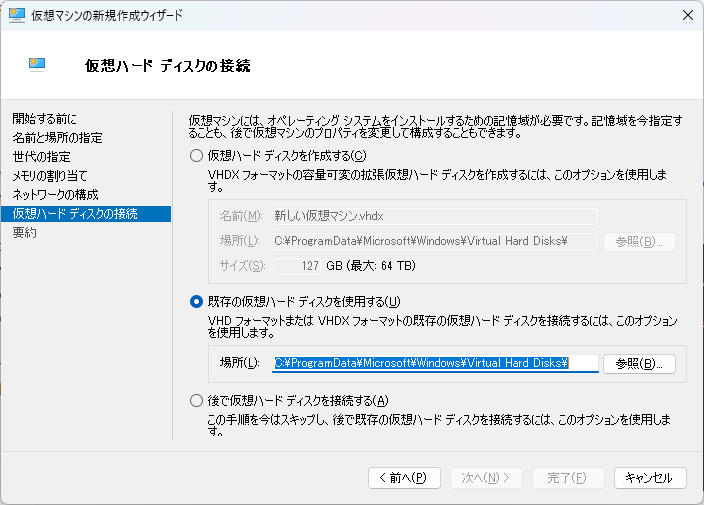Image resolution: width=704 pixels, height=505 pixels.
Task: Open the ネットワークの構成 step in sidebar
Action: click(x=55, y=195)
